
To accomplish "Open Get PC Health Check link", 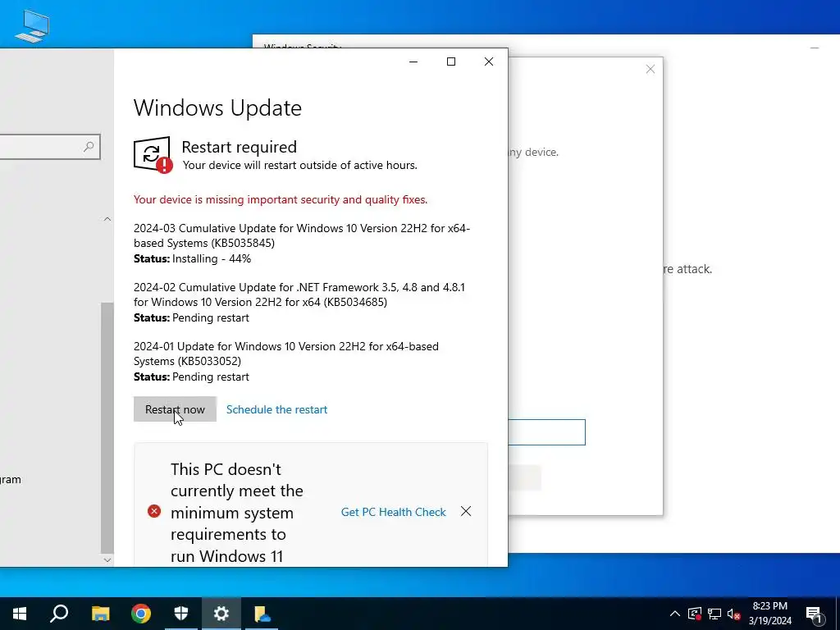I will (x=393, y=512).
